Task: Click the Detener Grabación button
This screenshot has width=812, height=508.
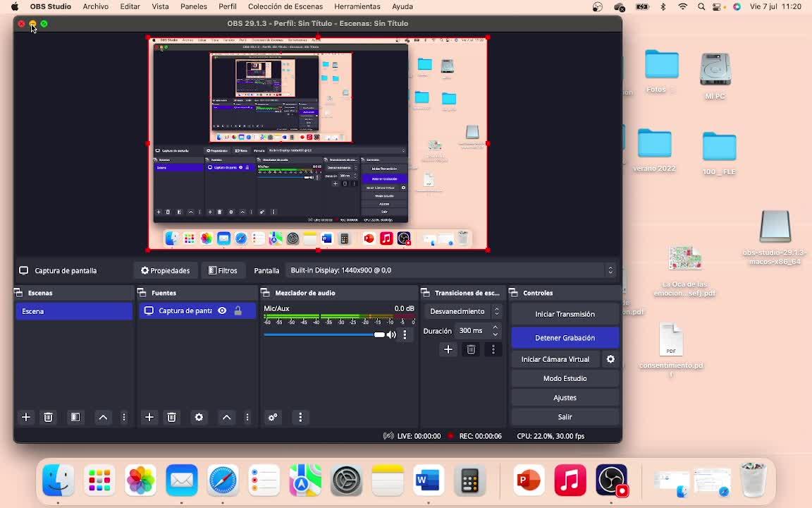Action: 565,338
